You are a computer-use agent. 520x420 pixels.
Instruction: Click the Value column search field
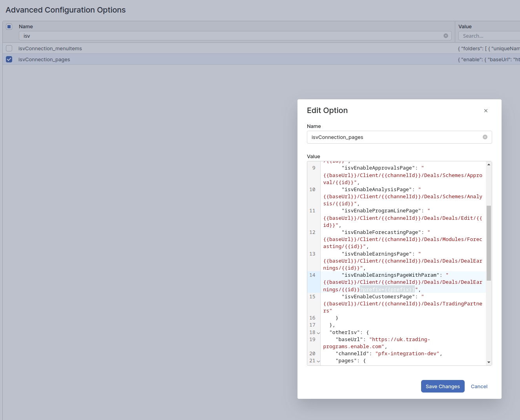489,36
